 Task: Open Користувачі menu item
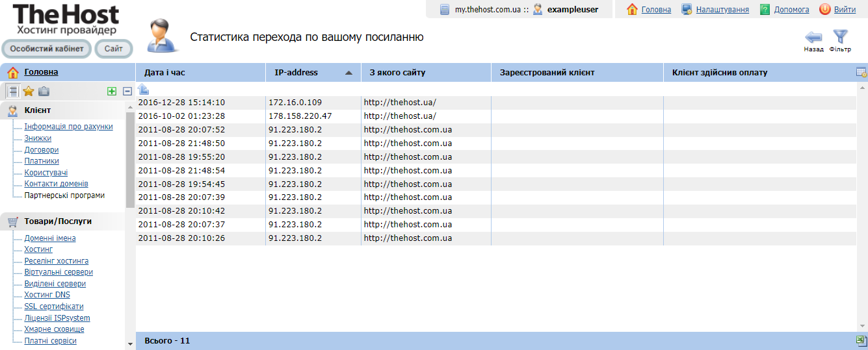tap(46, 173)
